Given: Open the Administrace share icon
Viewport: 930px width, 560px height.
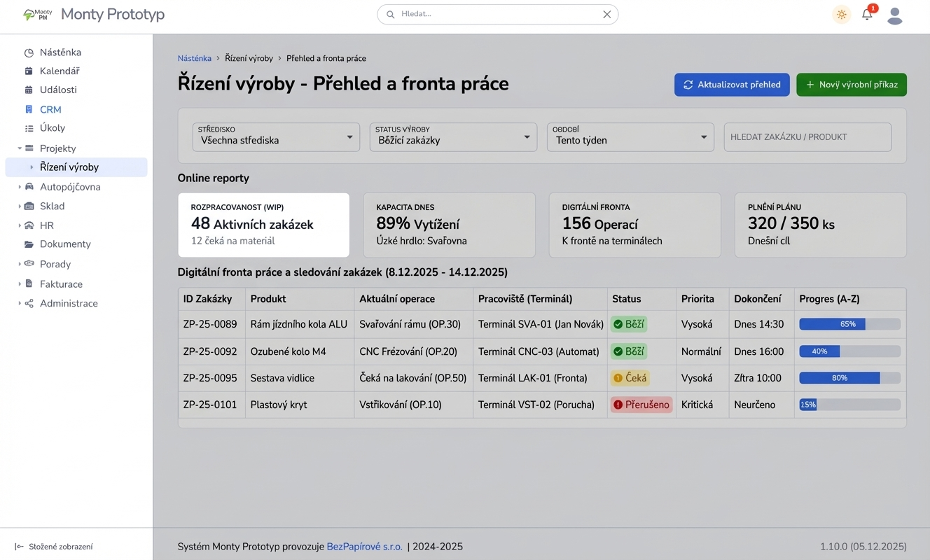Looking at the screenshot, I should [x=28, y=303].
